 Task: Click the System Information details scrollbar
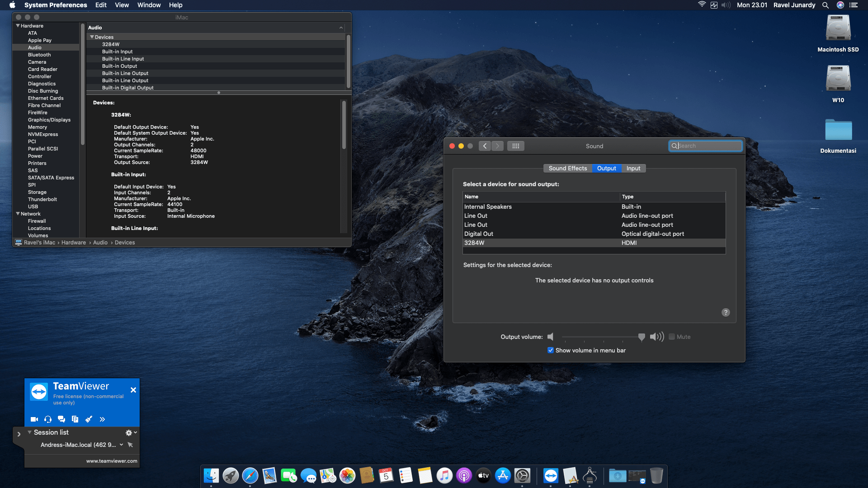tap(344, 125)
